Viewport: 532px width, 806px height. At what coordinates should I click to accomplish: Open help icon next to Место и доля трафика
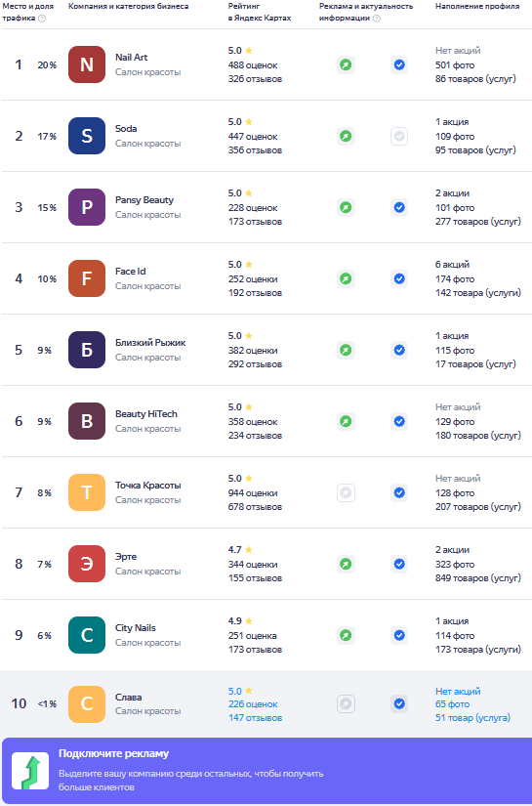click(x=42, y=19)
